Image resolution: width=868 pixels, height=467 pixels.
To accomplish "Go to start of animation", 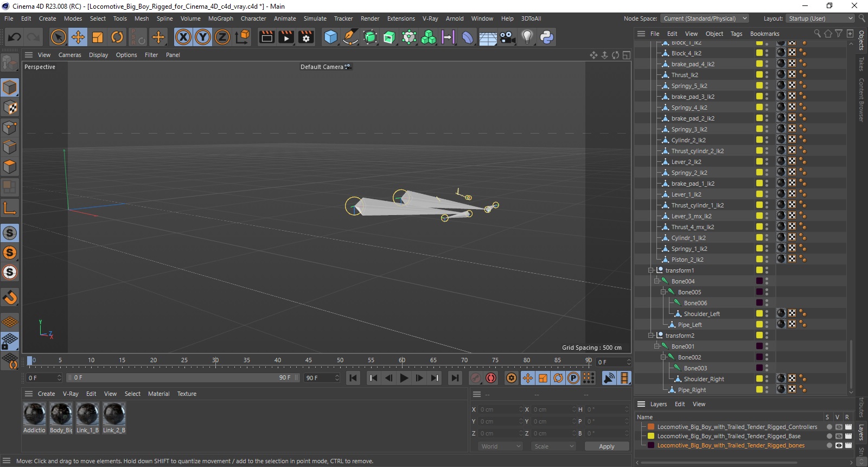I will (x=353, y=378).
